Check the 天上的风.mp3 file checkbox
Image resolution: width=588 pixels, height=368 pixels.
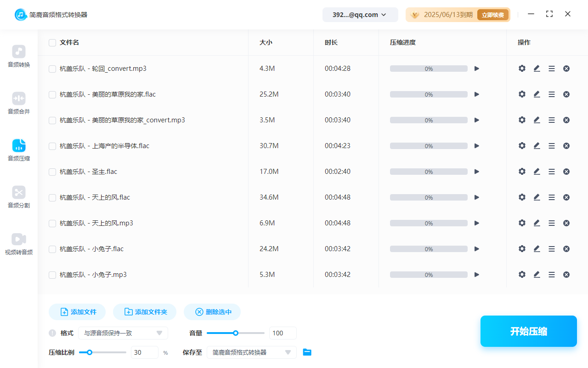[52, 223]
